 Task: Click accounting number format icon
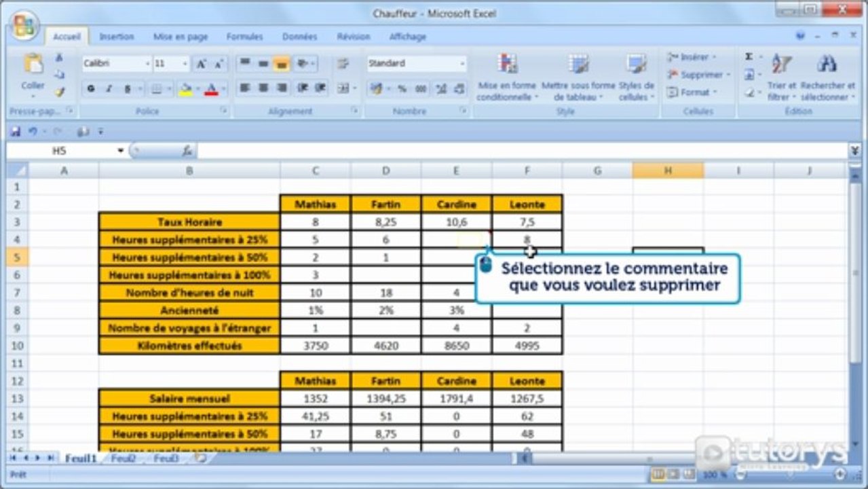tap(377, 88)
